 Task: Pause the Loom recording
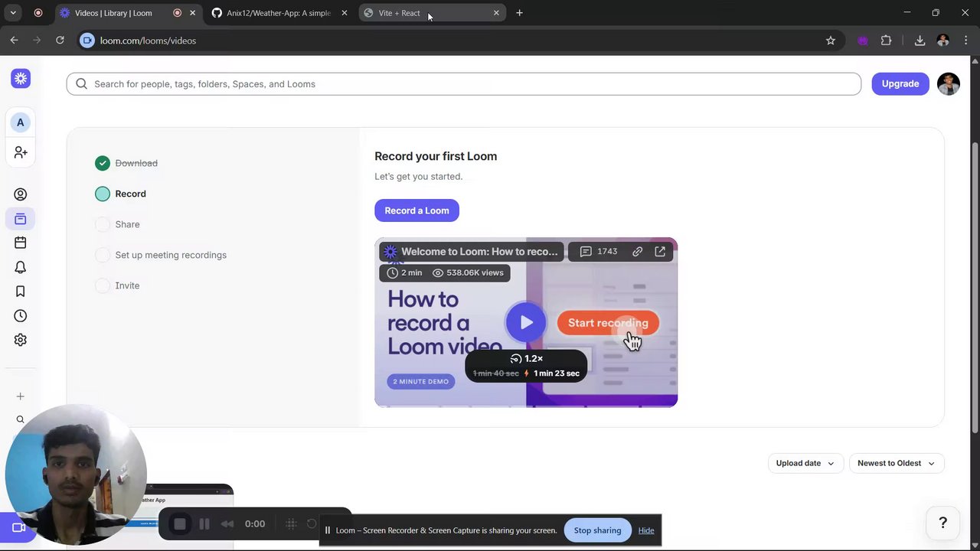[204, 524]
